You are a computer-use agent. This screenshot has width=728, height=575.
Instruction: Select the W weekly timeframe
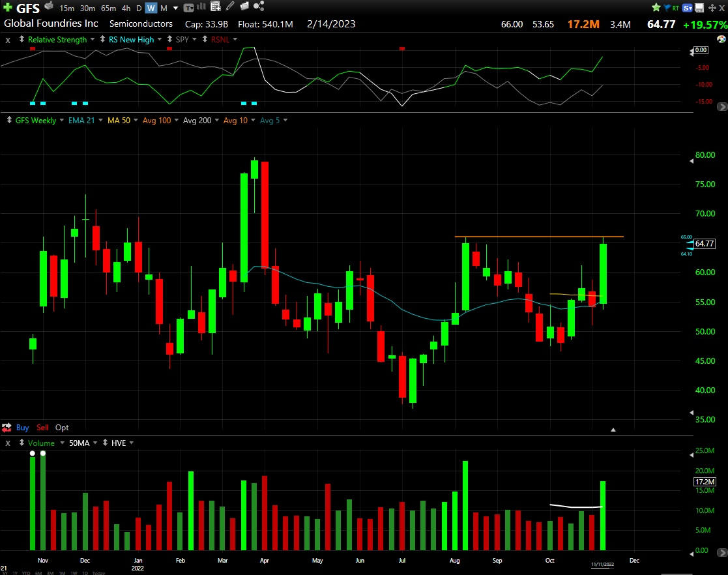coord(151,8)
